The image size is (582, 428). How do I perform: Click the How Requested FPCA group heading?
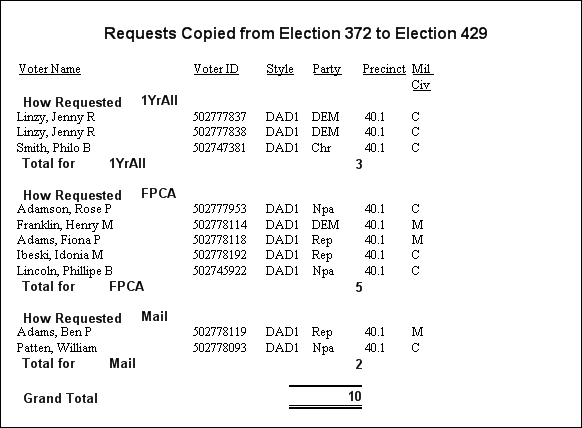(99, 194)
